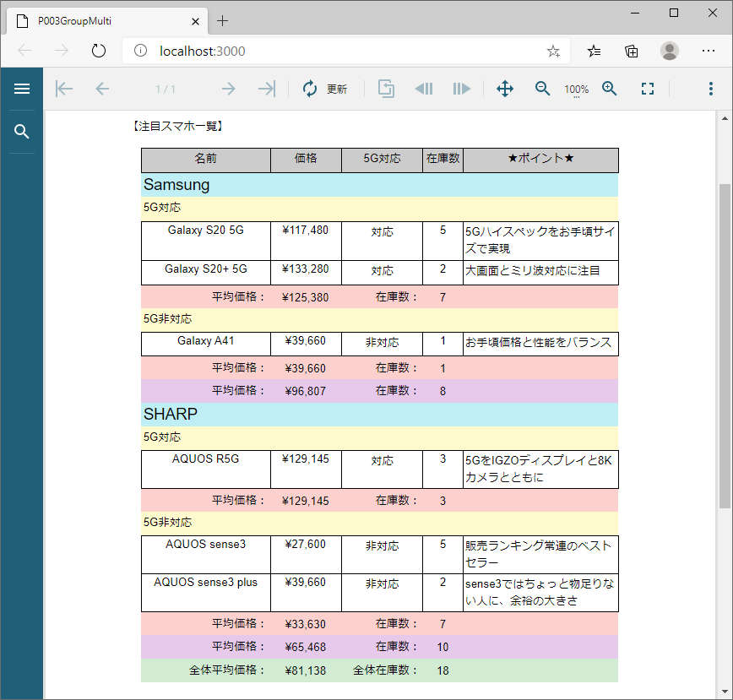Minimize the browser window
Screen dimensions: 733x700
point(635,13)
